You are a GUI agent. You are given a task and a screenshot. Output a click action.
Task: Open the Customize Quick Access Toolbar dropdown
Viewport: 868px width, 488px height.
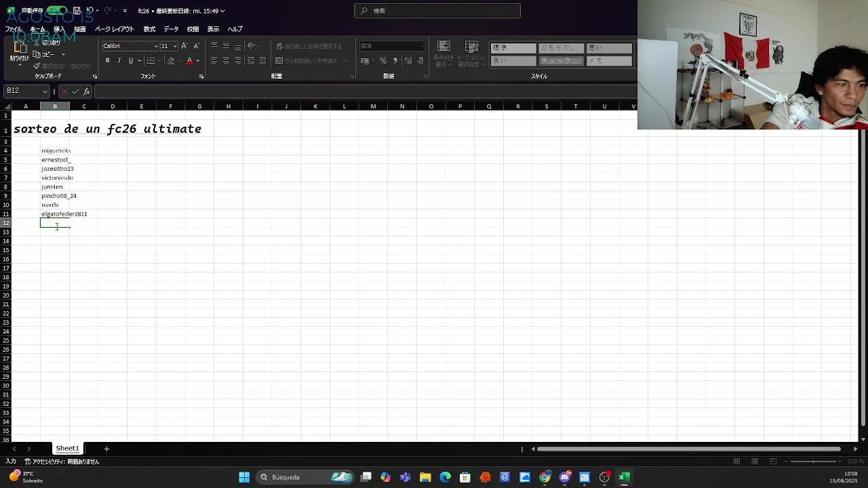[125, 11]
